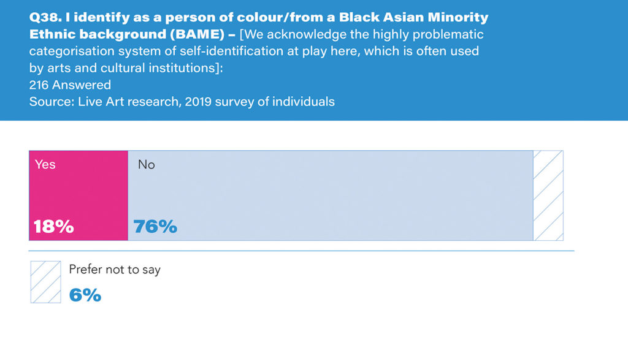Click the "216 Answered" response count
Image resolution: width=628 pixels, height=364 pixels.
pos(70,85)
